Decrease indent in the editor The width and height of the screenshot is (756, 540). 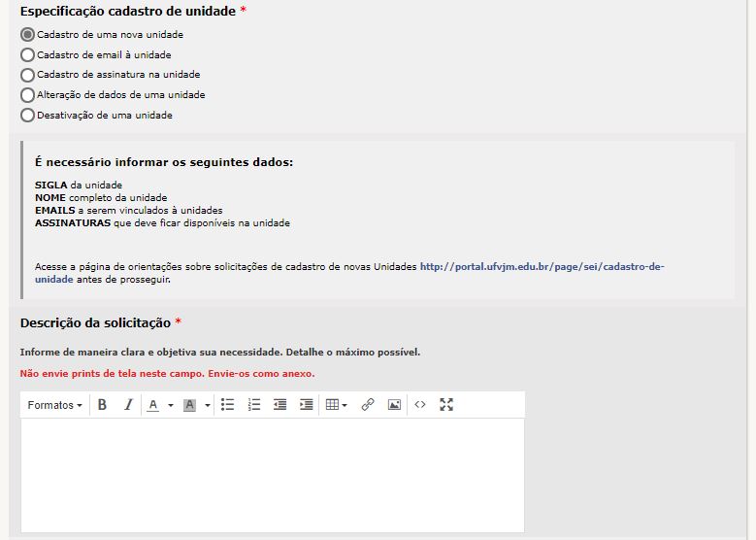[x=279, y=405]
